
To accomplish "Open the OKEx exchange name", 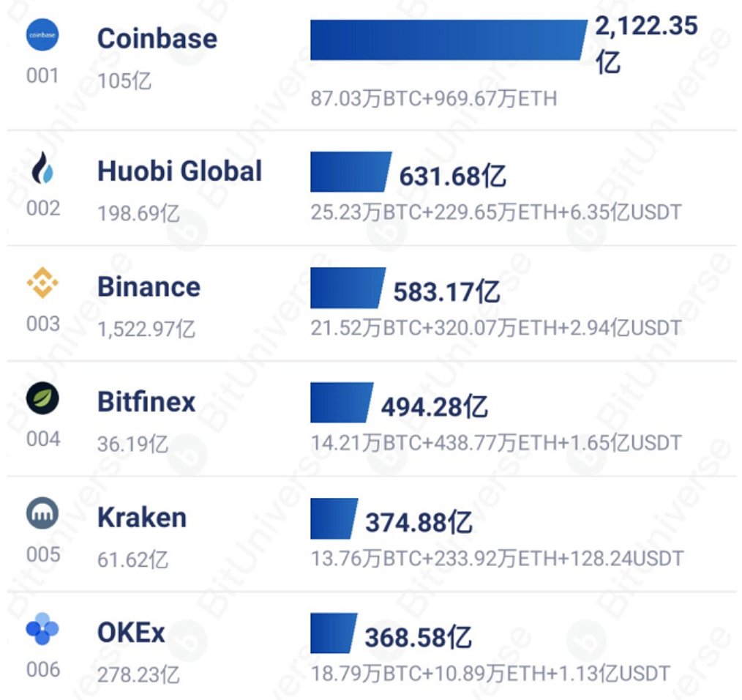I will (131, 633).
